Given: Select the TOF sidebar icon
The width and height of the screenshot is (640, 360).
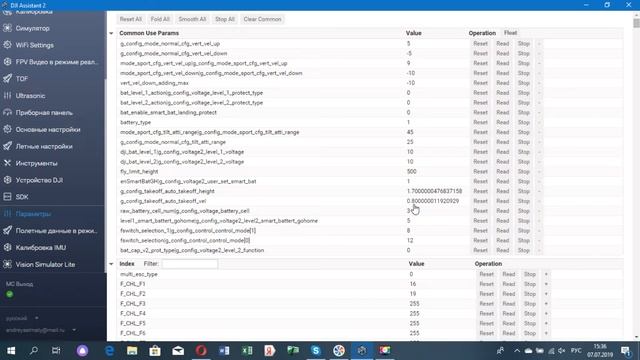Looking at the screenshot, I should pyautogui.click(x=7, y=78).
